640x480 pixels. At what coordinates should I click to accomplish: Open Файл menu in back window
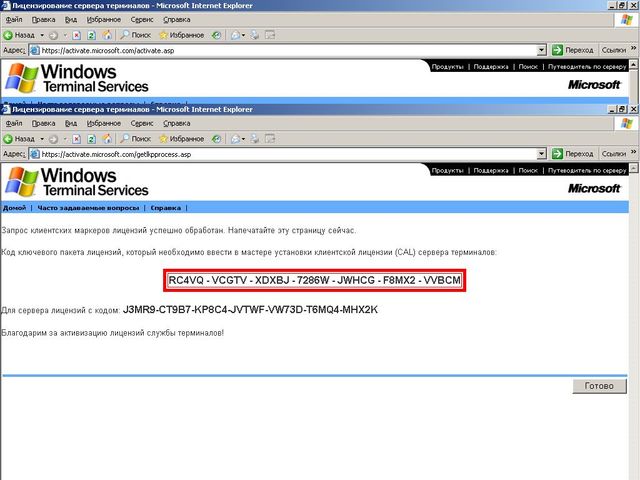point(14,20)
